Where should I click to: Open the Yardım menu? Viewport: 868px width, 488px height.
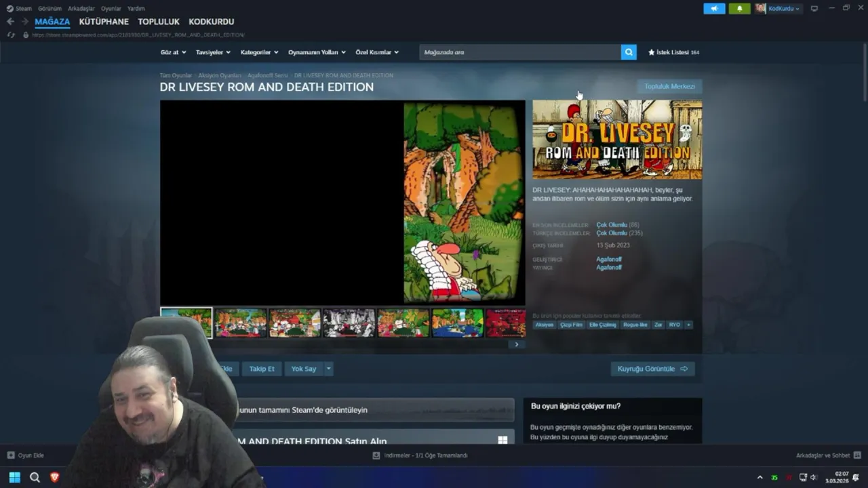coord(136,8)
